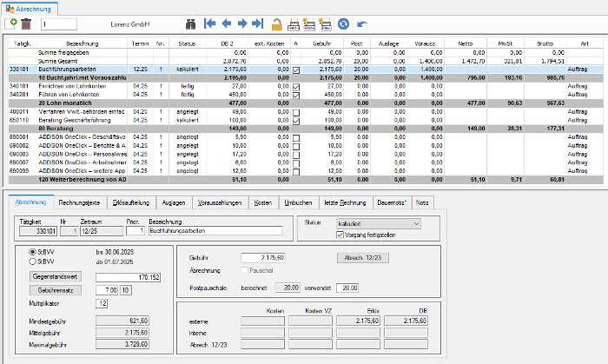
Task: Click the Multiplikator field showing 12
Action: pos(102,303)
